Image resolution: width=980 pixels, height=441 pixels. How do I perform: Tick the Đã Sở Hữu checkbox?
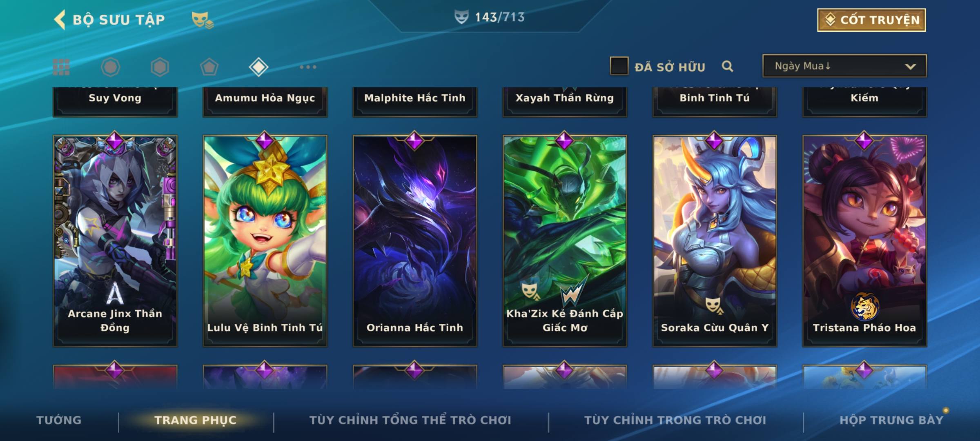(x=619, y=66)
